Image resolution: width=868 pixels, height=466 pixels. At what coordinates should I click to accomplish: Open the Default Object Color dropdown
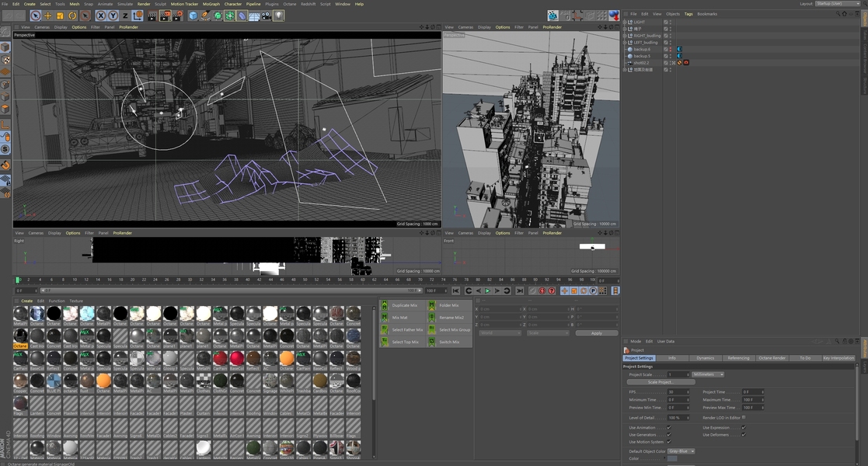(x=681, y=451)
